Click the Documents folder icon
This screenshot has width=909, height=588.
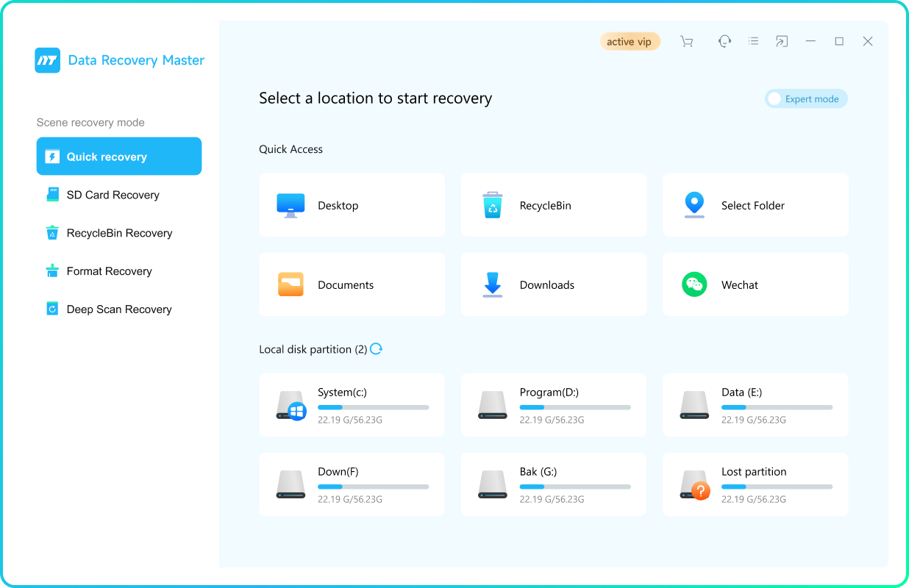click(290, 284)
